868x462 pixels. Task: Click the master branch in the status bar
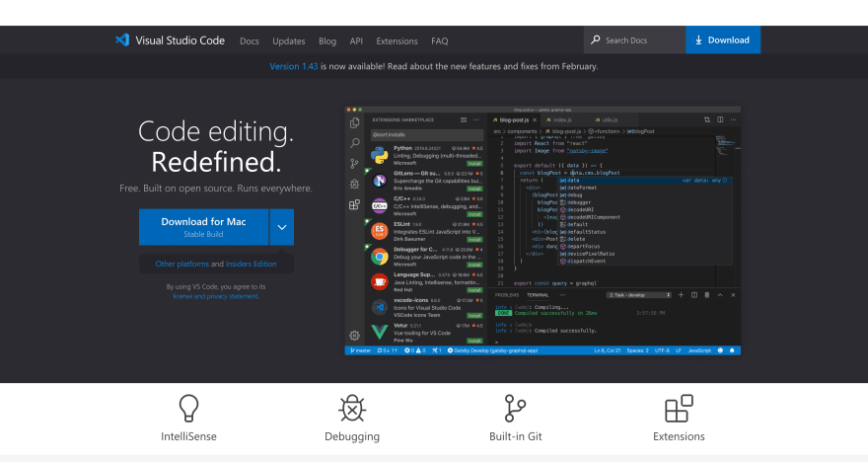coord(360,350)
